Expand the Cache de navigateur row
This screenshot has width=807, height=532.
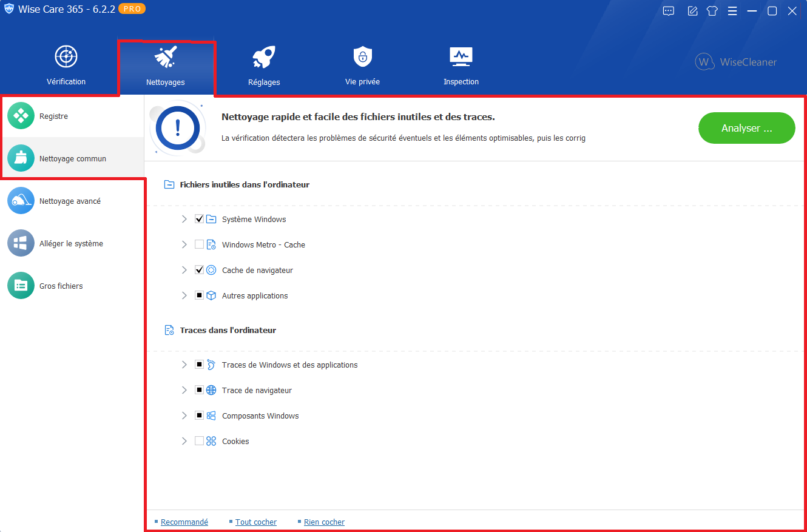coord(184,270)
